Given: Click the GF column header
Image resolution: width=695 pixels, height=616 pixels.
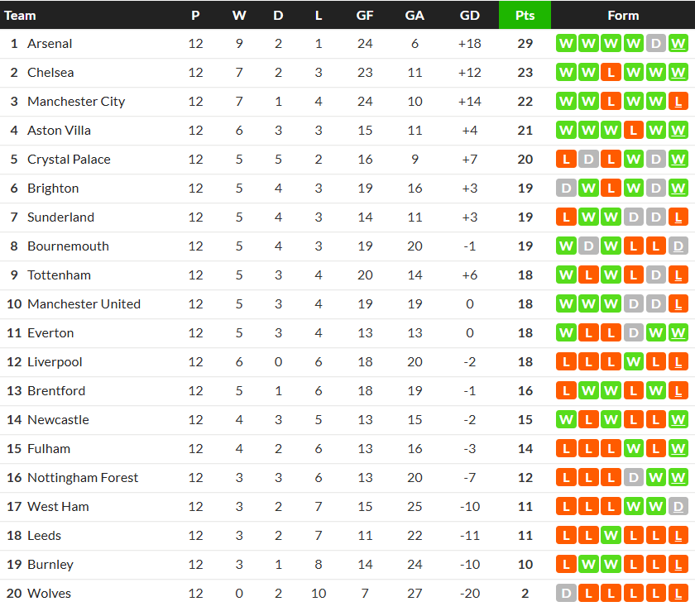Looking at the screenshot, I should pos(365,15).
